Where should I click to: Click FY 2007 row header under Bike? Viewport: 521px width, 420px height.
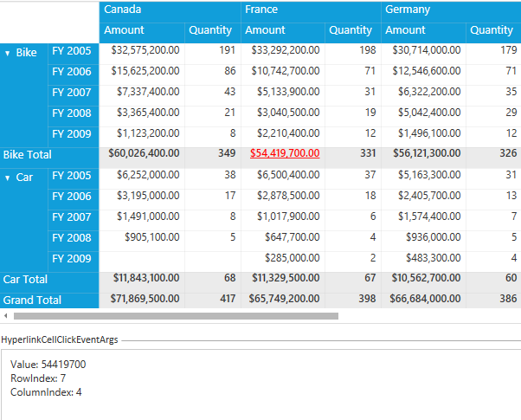point(71,93)
